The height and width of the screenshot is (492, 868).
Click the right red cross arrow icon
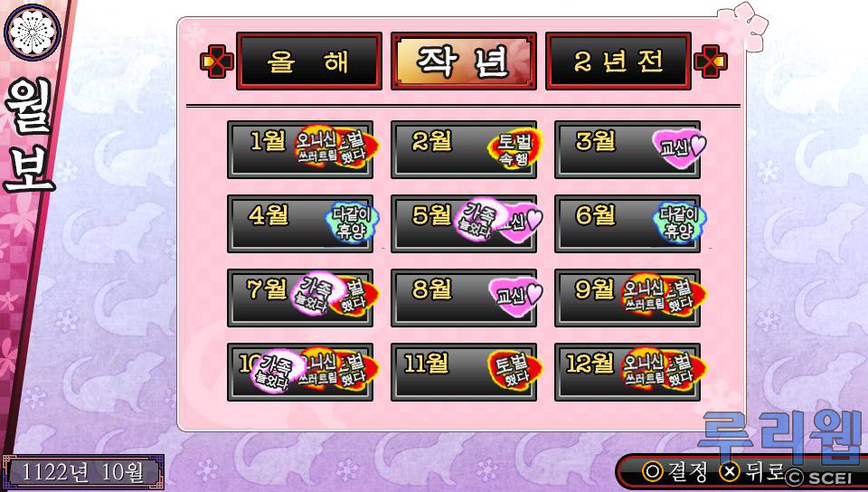click(711, 61)
